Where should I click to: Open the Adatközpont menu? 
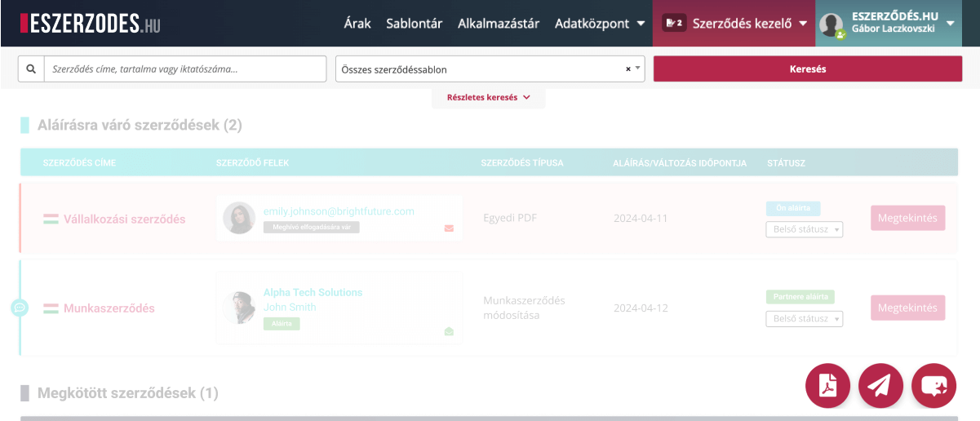click(x=600, y=24)
